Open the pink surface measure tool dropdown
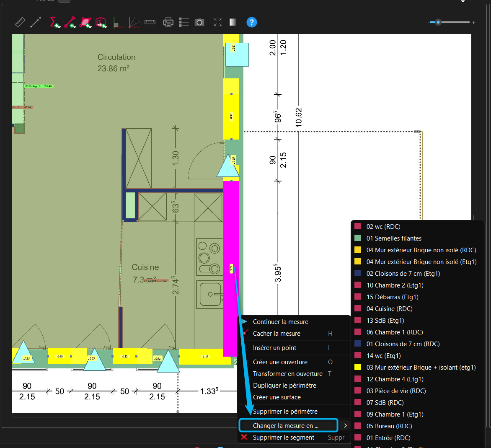Image resolution: width=491 pixels, height=448 pixels. tap(85, 22)
